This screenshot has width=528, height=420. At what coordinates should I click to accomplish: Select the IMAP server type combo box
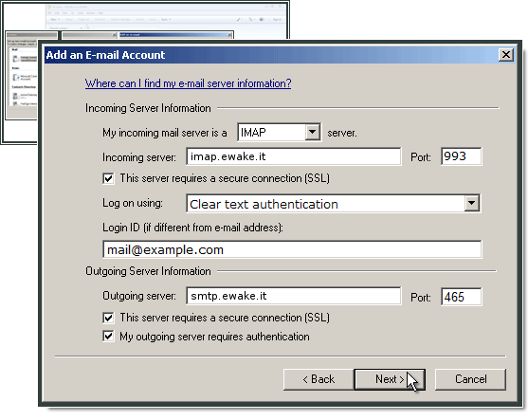(x=279, y=132)
